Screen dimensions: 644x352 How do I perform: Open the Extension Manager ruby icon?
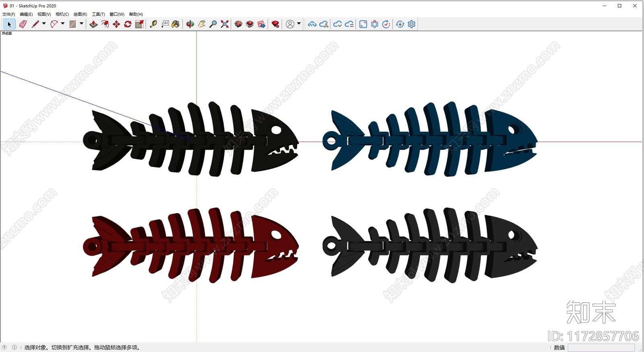pos(275,24)
